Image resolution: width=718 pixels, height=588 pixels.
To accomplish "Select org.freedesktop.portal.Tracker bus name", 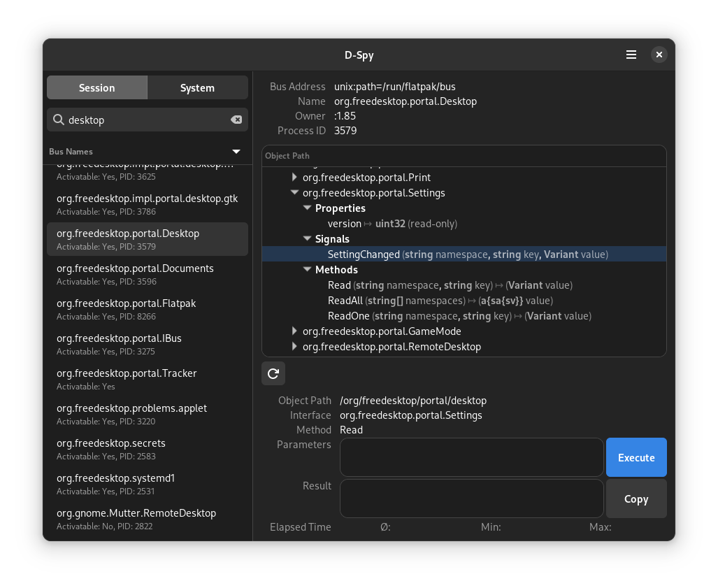I will (148, 379).
